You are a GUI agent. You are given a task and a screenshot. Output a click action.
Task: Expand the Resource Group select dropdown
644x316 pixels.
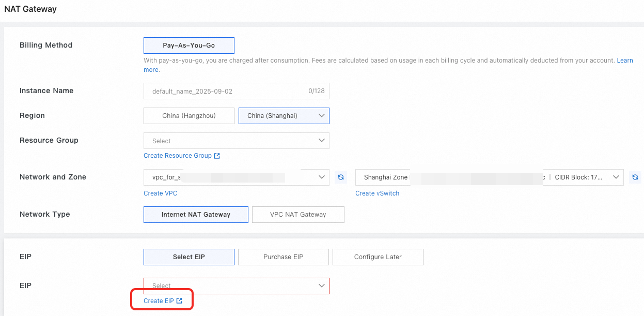tap(236, 141)
